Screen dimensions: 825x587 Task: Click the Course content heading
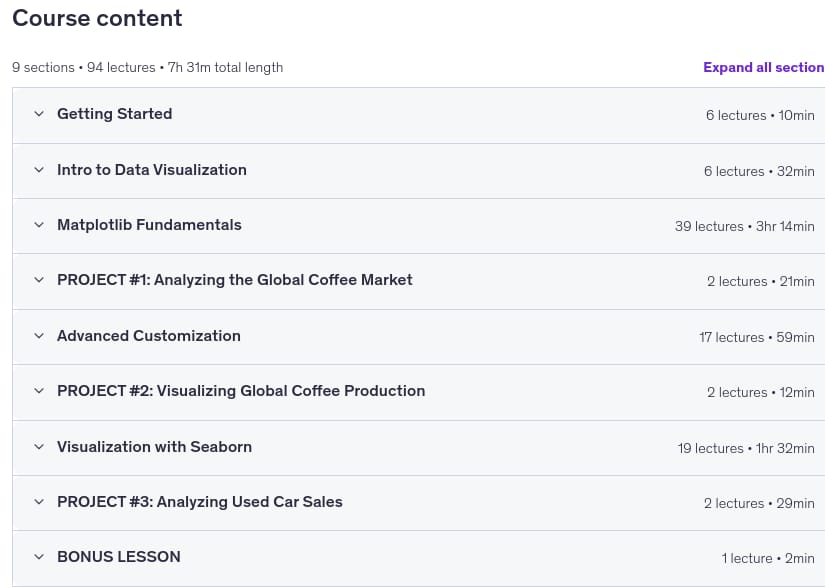coord(97,18)
